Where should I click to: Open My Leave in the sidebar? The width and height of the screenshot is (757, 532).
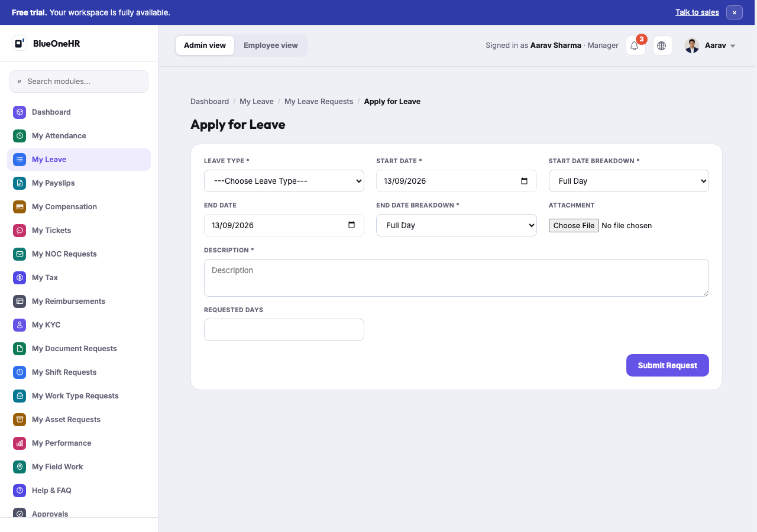point(79,160)
